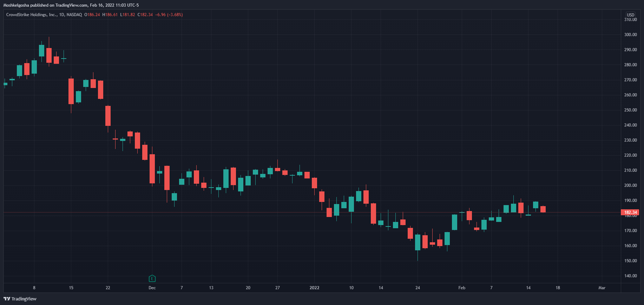Image resolution: width=644 pixels, height=305 pixels.
Task: Click the 190.00 price axis label
Action: (630, 201)
